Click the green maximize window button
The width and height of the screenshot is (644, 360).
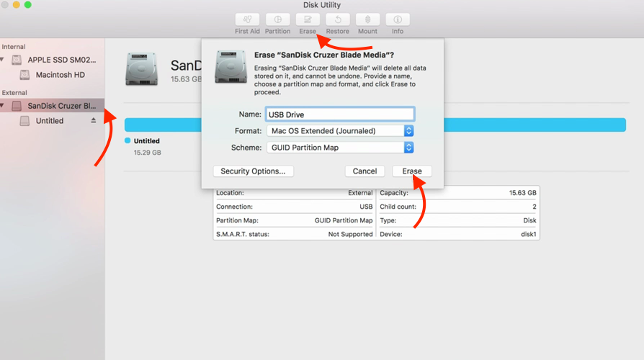[28, 5]
